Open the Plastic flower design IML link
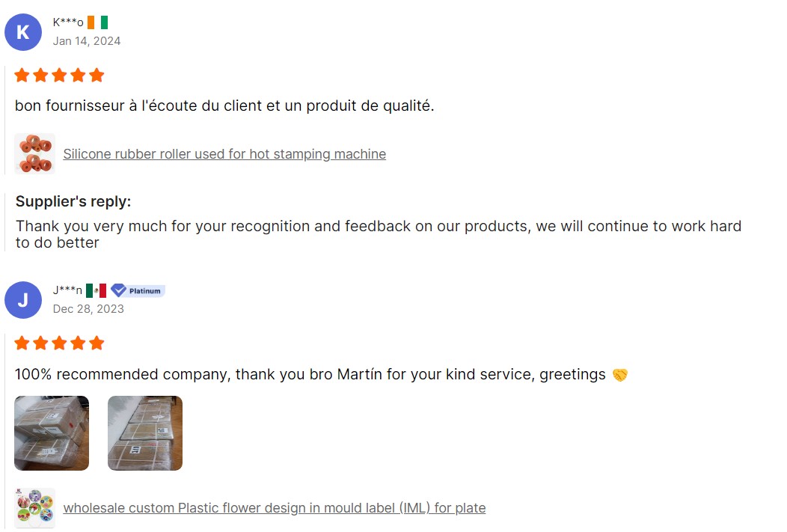Viewport: 787px width, 532px height. tap(274, 508)
